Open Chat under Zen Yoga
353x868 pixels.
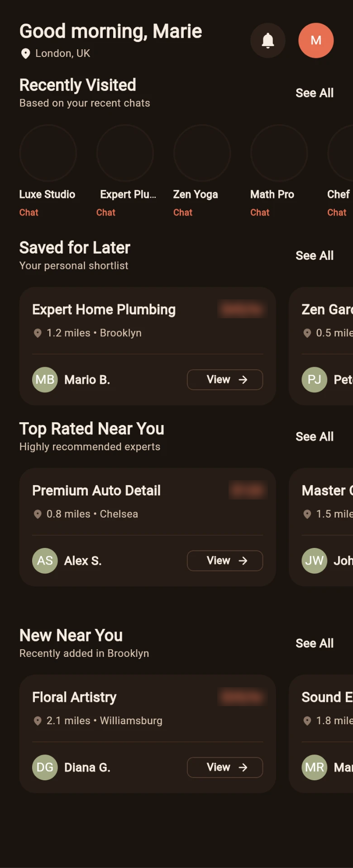click(x=183, y=212)
